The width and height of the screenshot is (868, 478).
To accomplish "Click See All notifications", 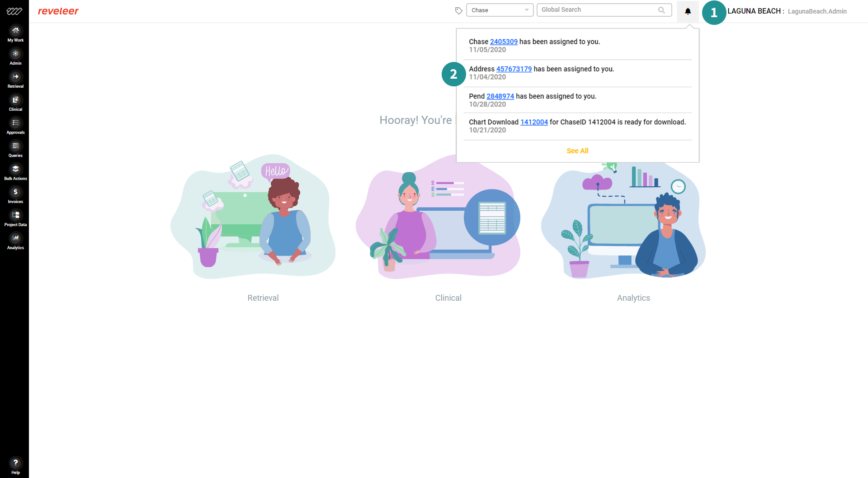I will (577, 151).
